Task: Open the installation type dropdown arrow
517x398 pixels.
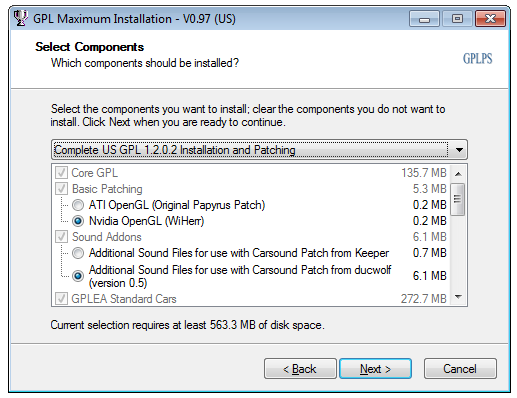Action: (x=459, y=150)
